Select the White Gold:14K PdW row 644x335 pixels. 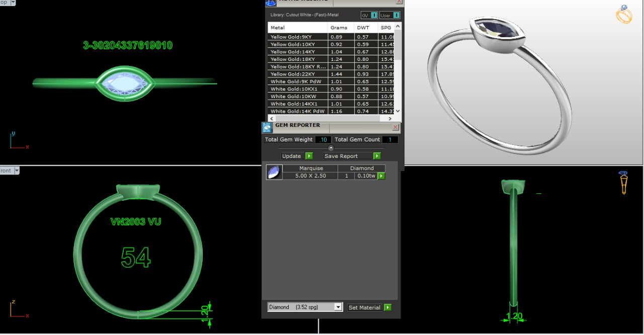click(331, 111)
